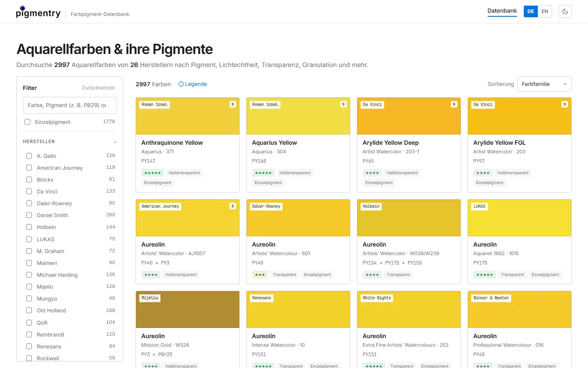This screenshot has height=368, width=588.
Task: Focus the pigment search input field
Action: pyautogui.click(x=70, y=105)
